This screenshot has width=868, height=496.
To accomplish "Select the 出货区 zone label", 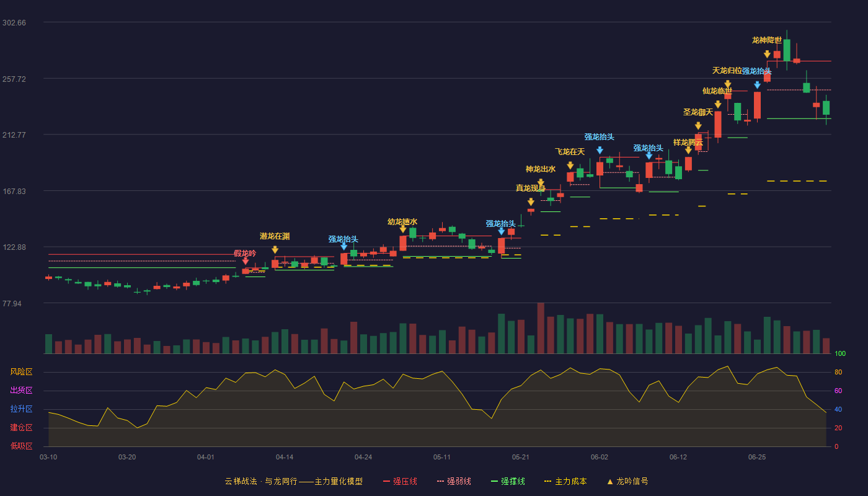I will (x=22, y=391).
